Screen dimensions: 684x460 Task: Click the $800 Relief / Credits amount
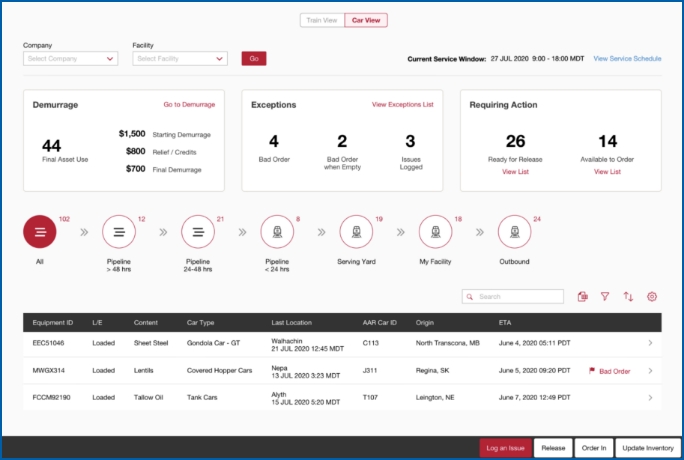click(136, 151)
